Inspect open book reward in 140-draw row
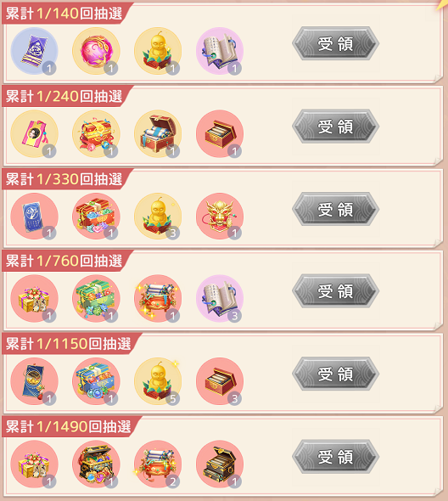448x501 pixels. coord(220,51)
